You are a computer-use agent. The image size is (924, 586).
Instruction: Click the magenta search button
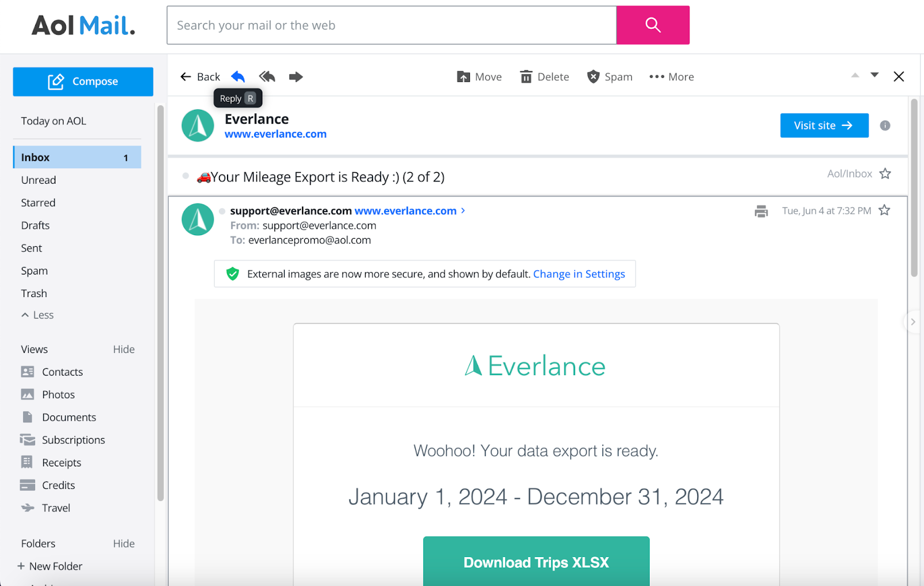653,25
